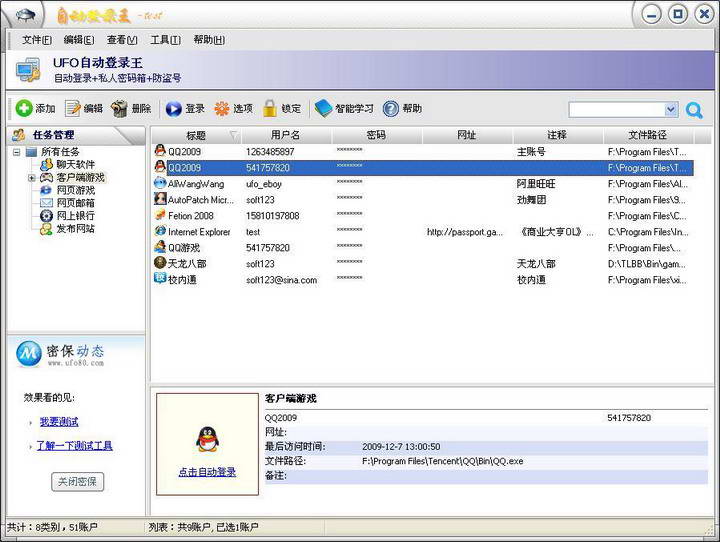The image size is (720, 542).
Task: Click the AutoPatch Micr... row icon
Action: (160, 199)
